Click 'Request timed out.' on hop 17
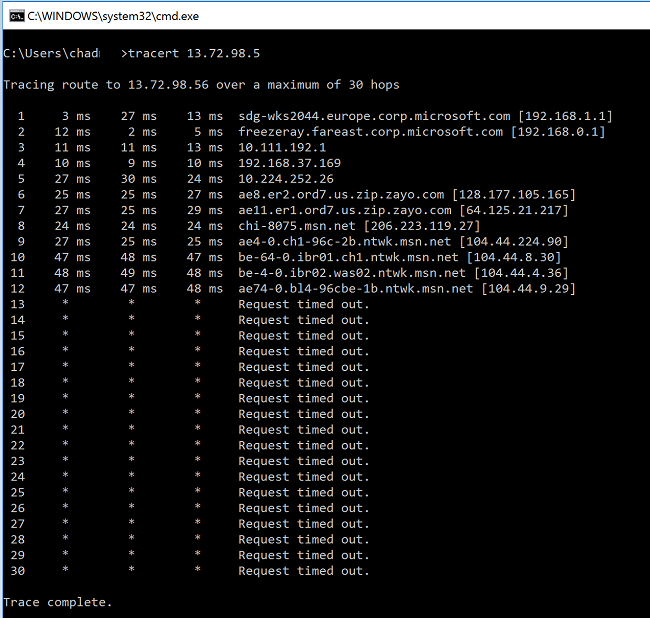 click(303, 367)
